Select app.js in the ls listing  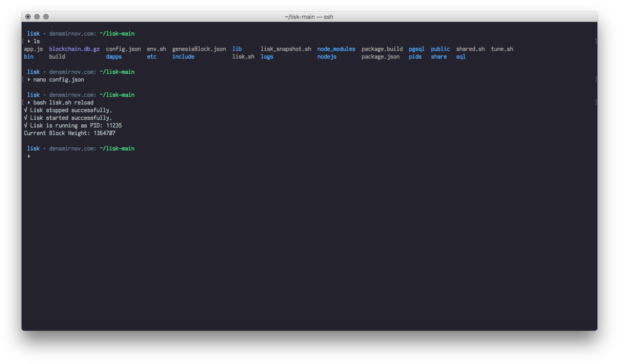pyautogui.click(x=33, y=49)
